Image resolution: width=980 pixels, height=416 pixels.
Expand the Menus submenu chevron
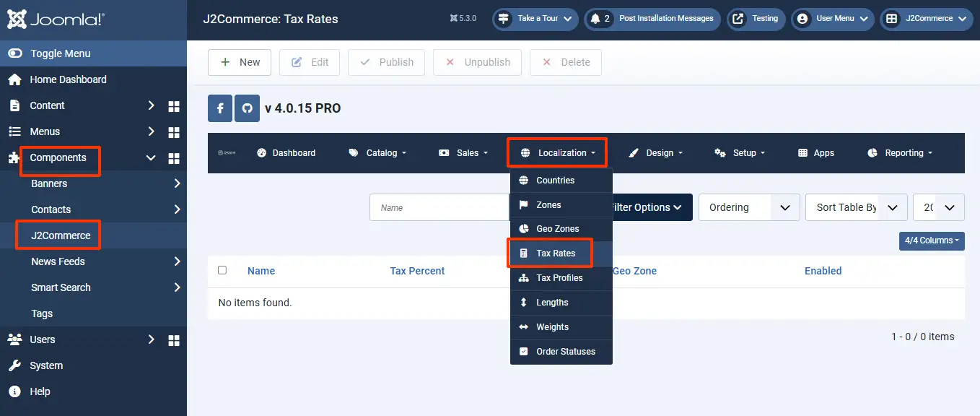[x=151, y=131]
